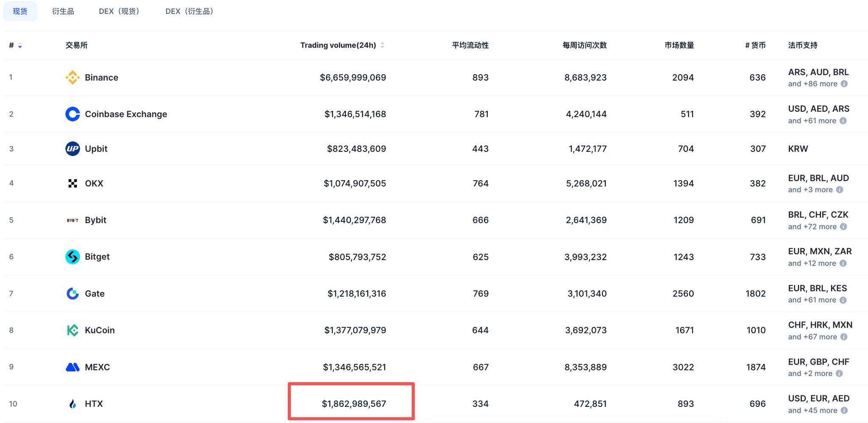
Task: Click the KuCoin logo icon
Action: tap(72, 330)
